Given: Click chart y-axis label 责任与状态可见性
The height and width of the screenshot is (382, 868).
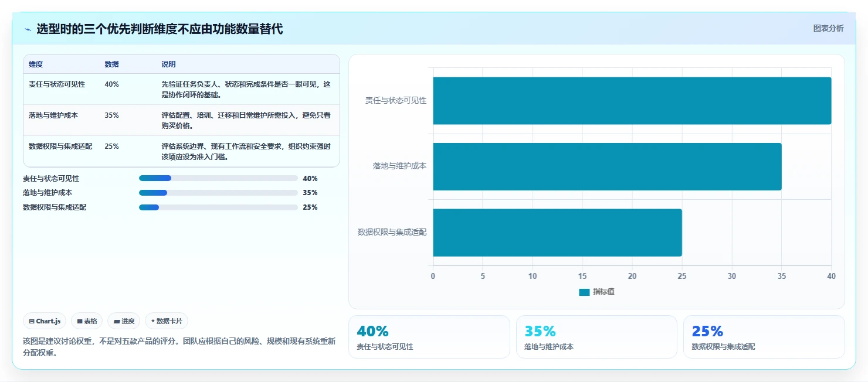Looking at the screenshot, I should click(x=396, y=101).
